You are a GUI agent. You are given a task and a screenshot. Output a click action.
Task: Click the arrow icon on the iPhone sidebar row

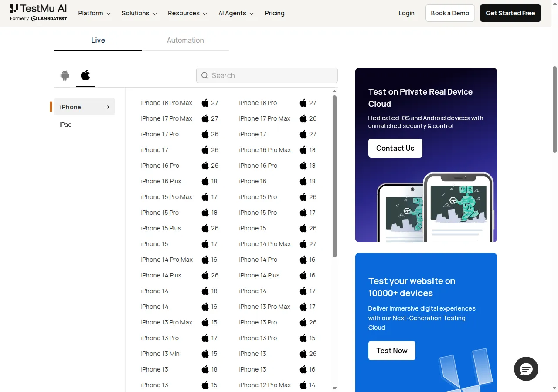coord(106,107)
